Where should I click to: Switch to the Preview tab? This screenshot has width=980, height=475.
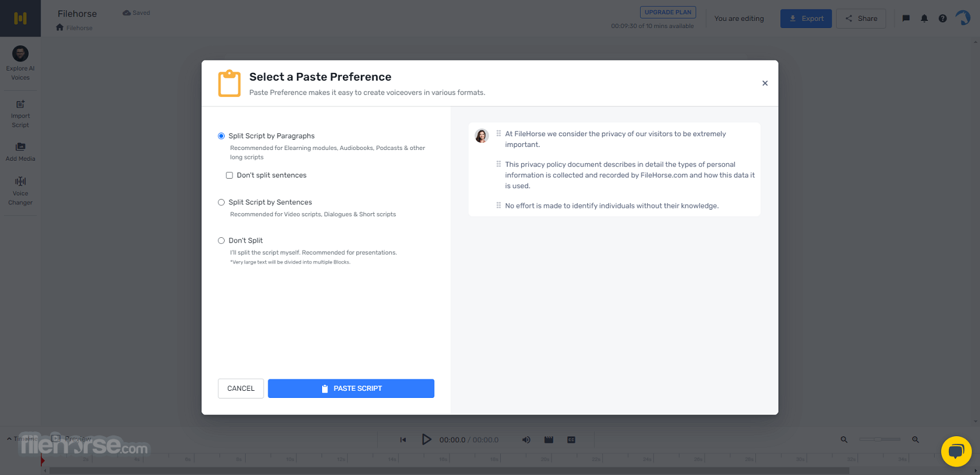click(72, 439)
